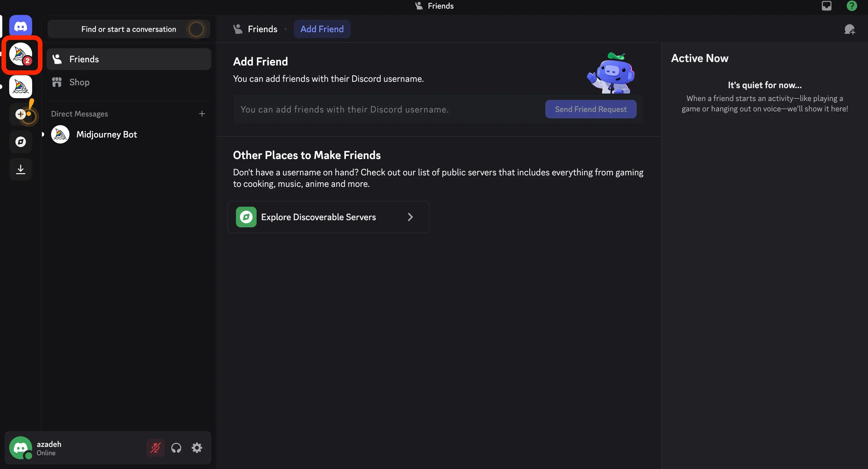Unmute the microphone
This screenshot has width=868, height=469.
[155, 448]
